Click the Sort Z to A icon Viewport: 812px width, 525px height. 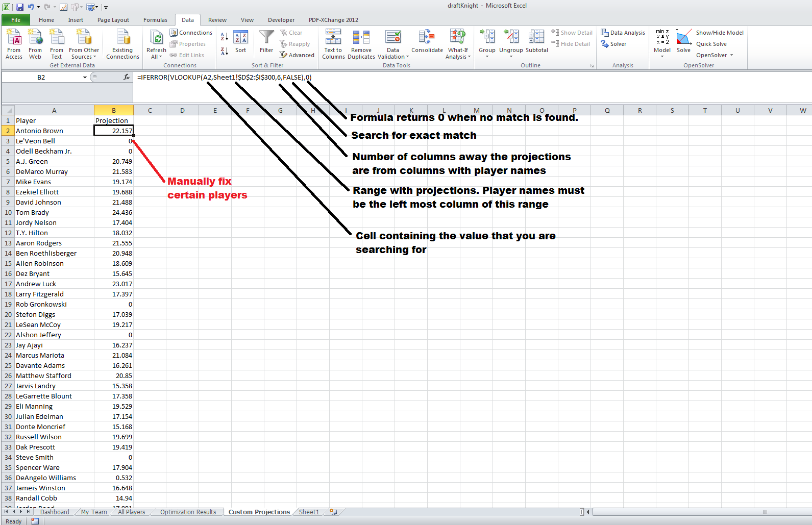coord(224,51)
